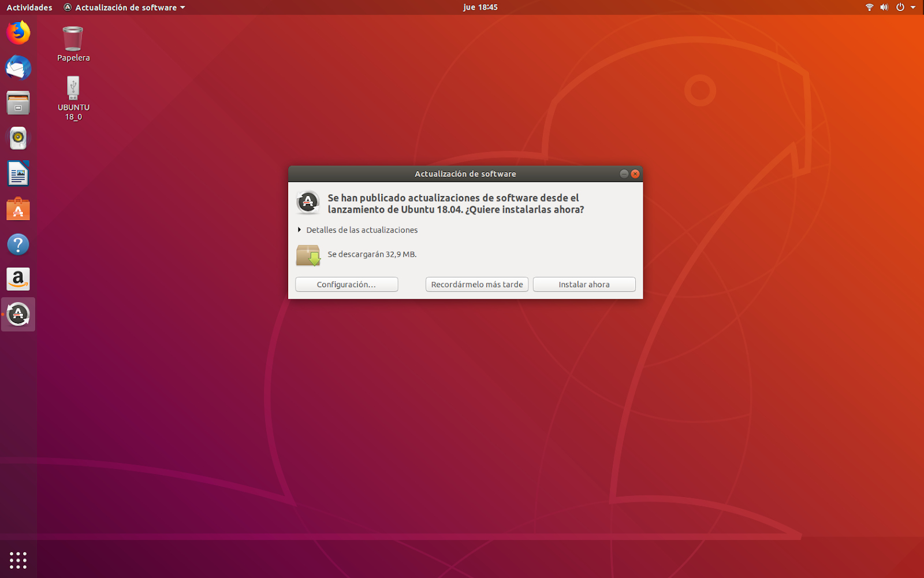Click the updater icon inside the dialog
The height and width of the screenshot is (578, 924).
[x=308, y=202]
